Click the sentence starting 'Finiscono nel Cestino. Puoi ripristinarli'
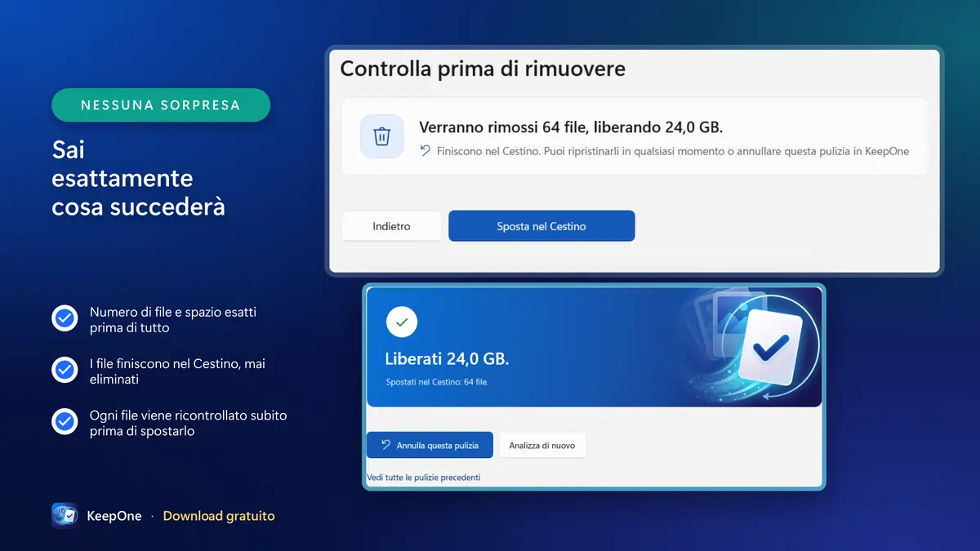The image size is (980, 551). (x=673, y=151)
